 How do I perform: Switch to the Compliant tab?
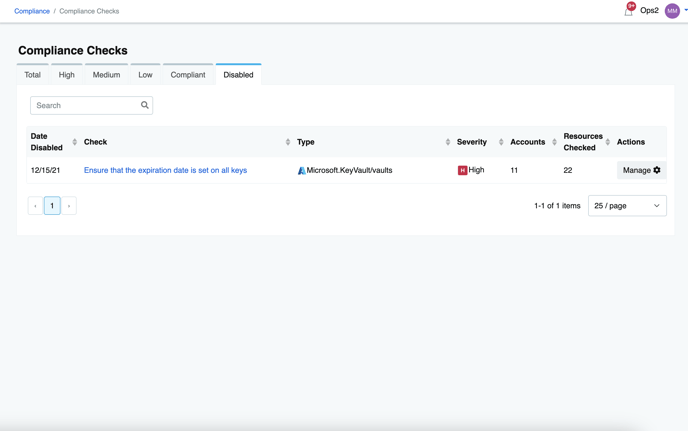188,75
